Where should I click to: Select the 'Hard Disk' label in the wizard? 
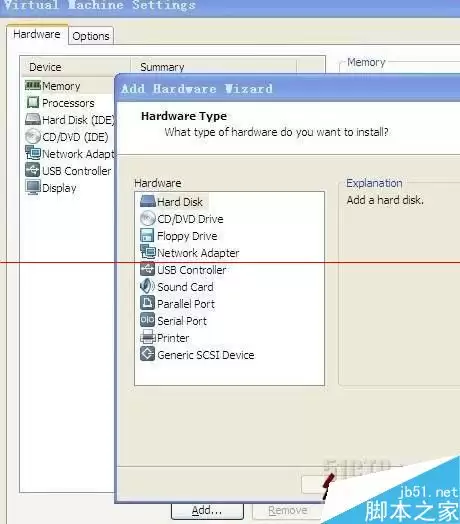(180, 202)
